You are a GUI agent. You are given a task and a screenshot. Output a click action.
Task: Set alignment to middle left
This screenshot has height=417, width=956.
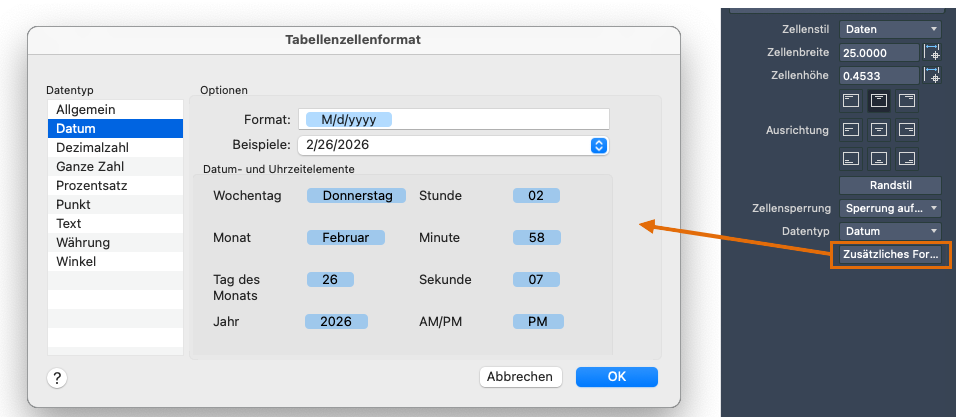pyautogui.click(x=851, y=129)
